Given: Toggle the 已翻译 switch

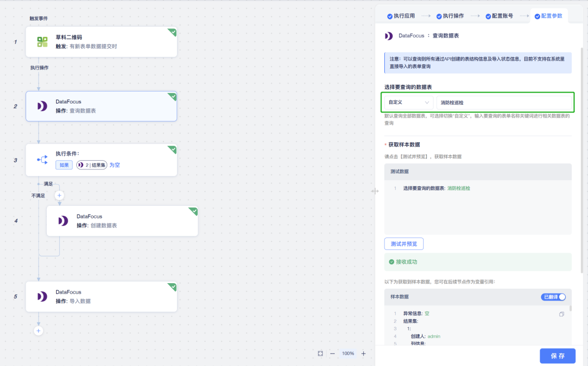Looking at the screenshot, I should pos(554,297).
